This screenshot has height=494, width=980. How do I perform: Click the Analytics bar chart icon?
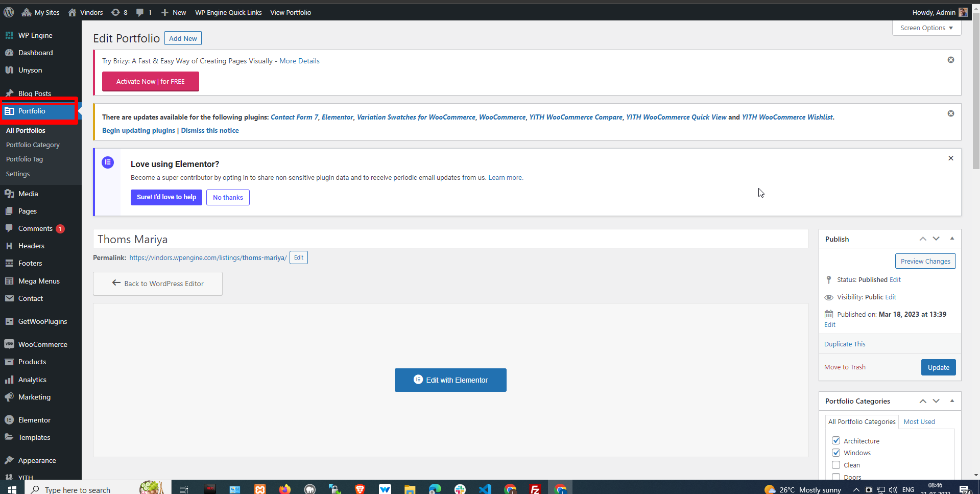click(x=9, y=380)
